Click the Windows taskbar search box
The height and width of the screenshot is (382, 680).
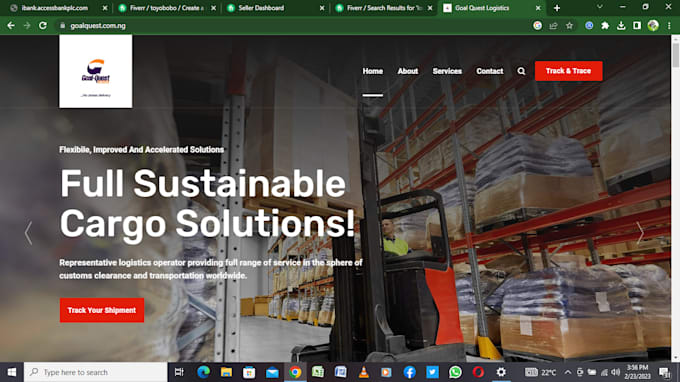95,372
